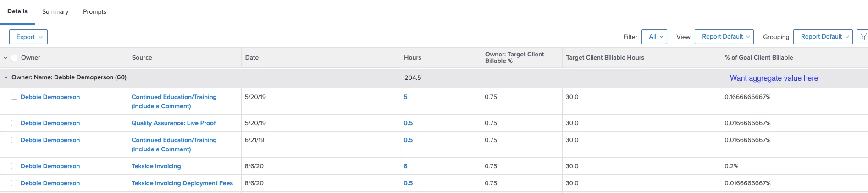The image size is (868, 193).
Task: Check the 5/20/19 Continued Education row
Action: (14, 97)
